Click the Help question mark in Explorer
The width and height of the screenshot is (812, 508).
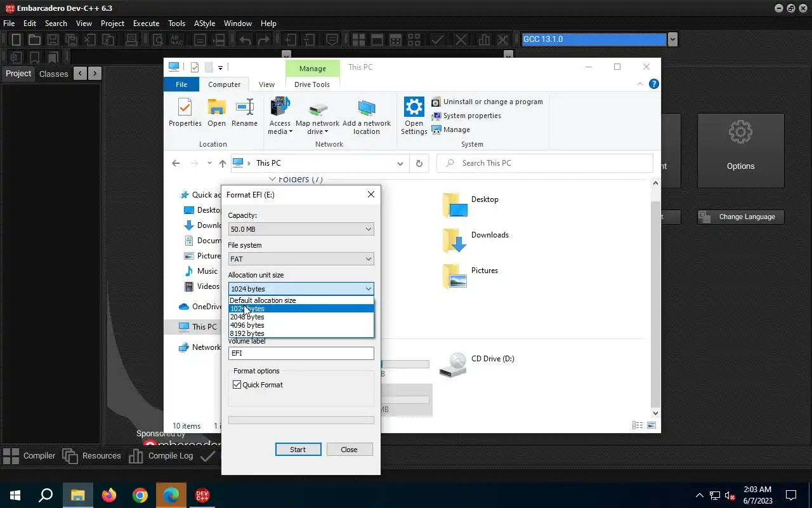(x=654, y=84)
